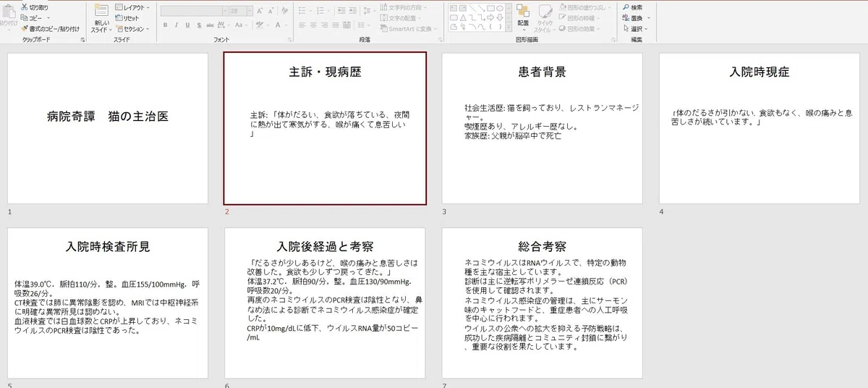The width and height of the screenshot is (868, 388).
Task: Click the decrease font size icon
Action: (x=271, y=11)
